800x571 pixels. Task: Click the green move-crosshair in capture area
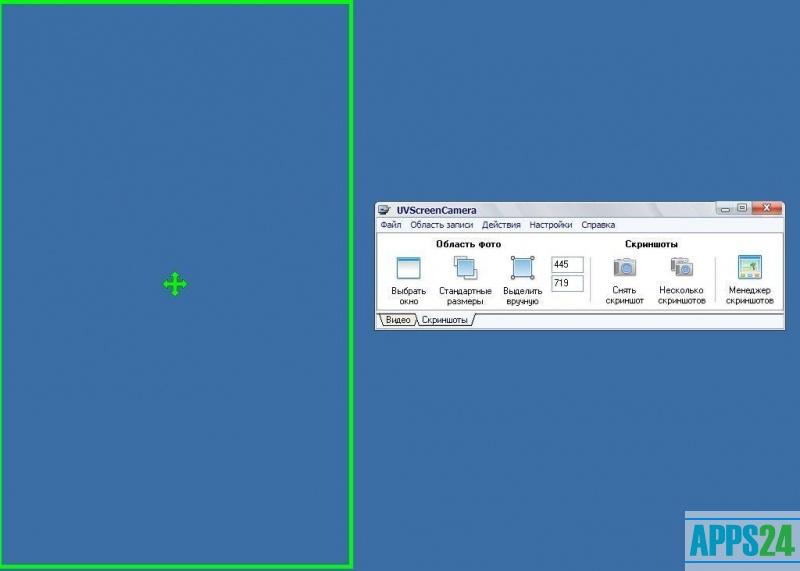(175, 284)
